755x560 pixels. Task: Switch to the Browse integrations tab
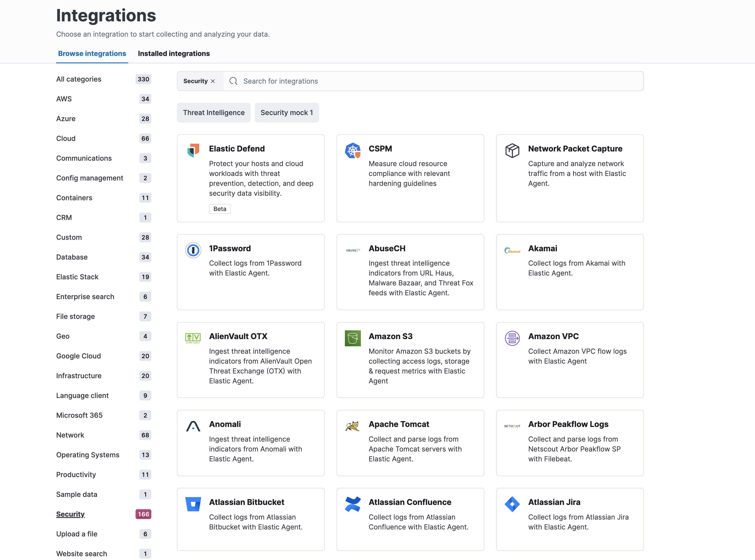pyautogui.click(x=92, y=53)
